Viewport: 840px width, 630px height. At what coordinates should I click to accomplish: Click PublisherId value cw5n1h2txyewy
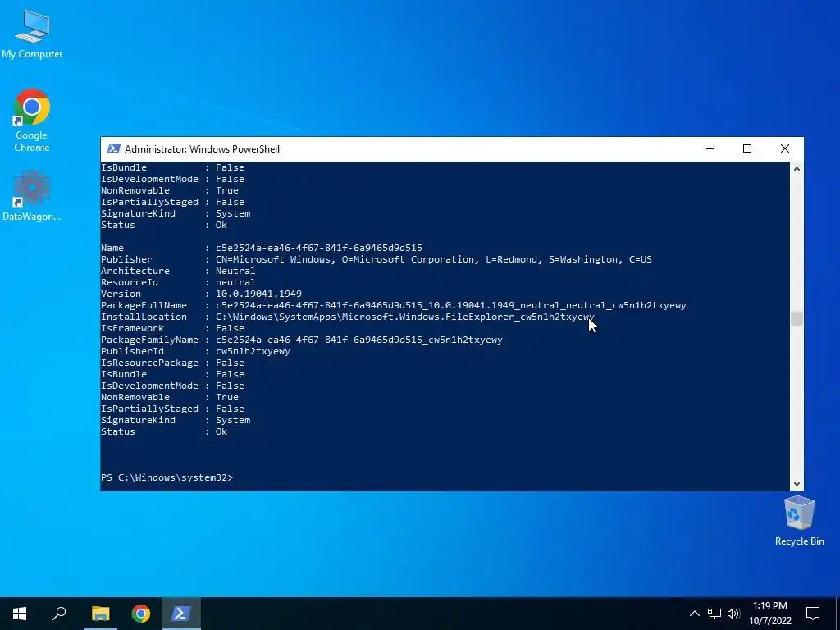253,351
